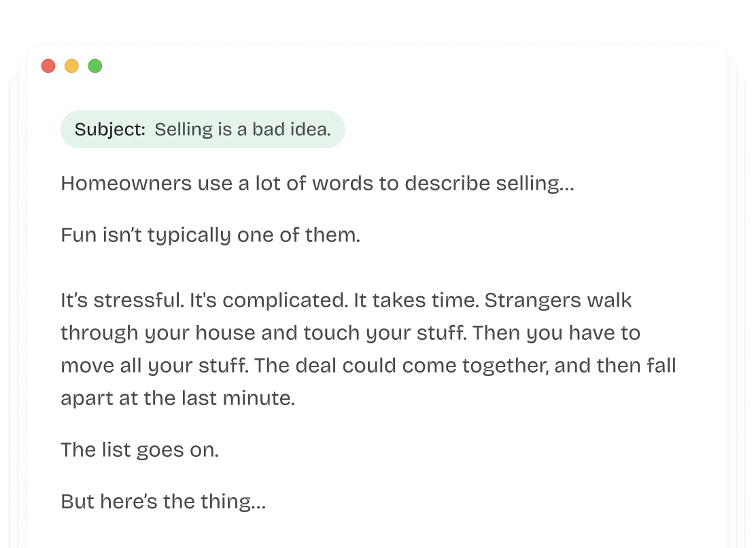Click the red close window button

[x=48, y=66]
